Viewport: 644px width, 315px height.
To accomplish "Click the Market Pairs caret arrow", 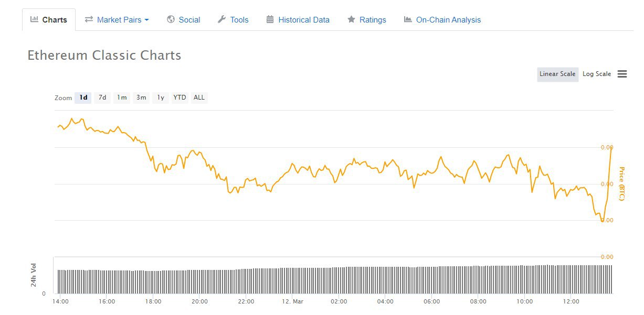I will pos(146,20).
